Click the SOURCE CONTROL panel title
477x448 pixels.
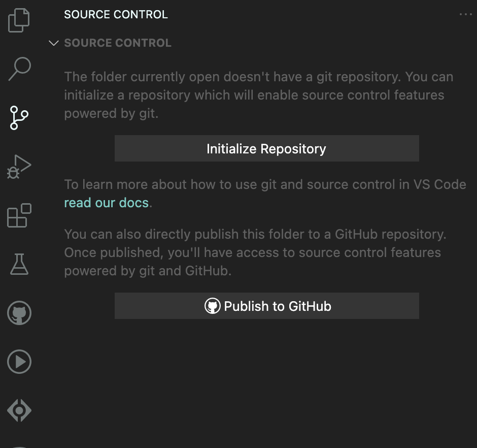pyautogui.click(x=116, y=14)
